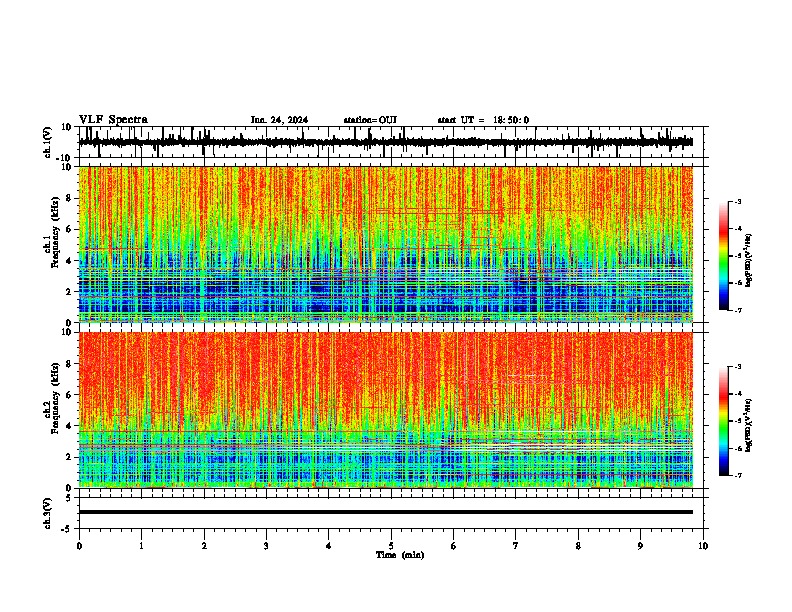Click the "Time (min)" x-axis label
Image resolution: width=792 pixels, height=612 pixels.
400,555
